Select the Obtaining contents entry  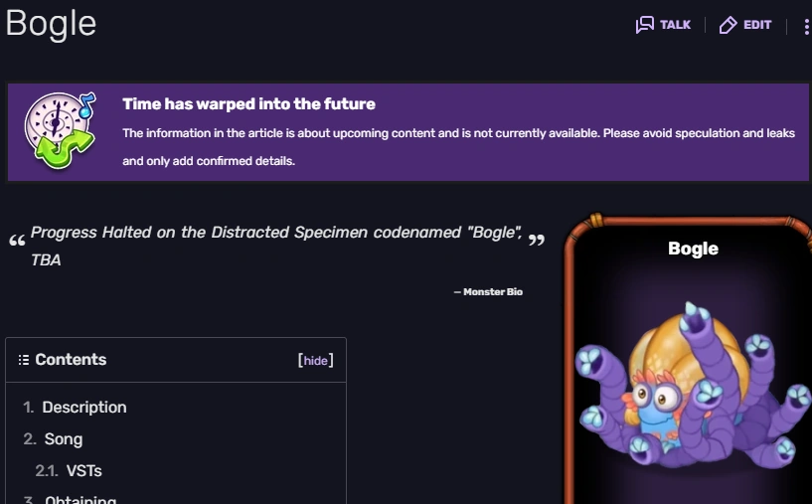81,500
